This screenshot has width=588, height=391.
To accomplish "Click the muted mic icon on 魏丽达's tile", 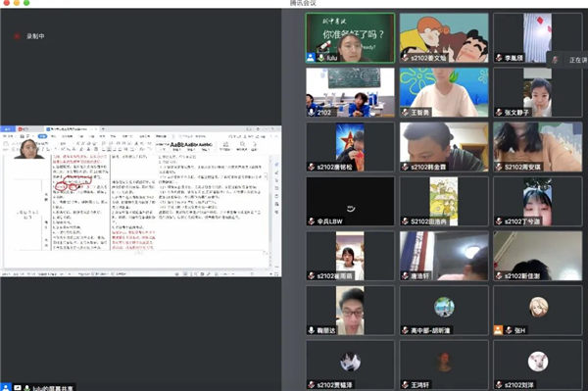I will point(312,330).
